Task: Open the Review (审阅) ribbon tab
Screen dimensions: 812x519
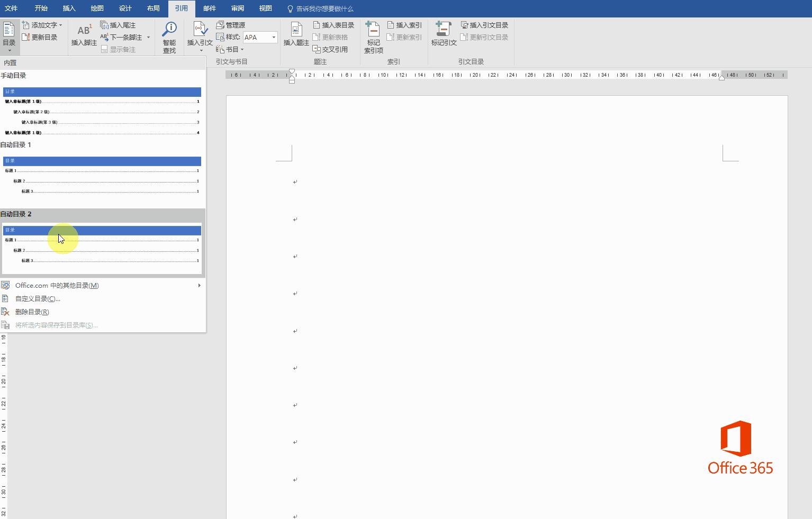Action: 237,8
